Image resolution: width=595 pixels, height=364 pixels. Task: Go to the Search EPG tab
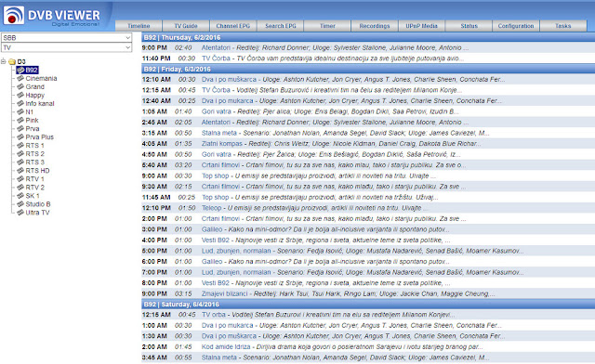[x=280, y=26]
